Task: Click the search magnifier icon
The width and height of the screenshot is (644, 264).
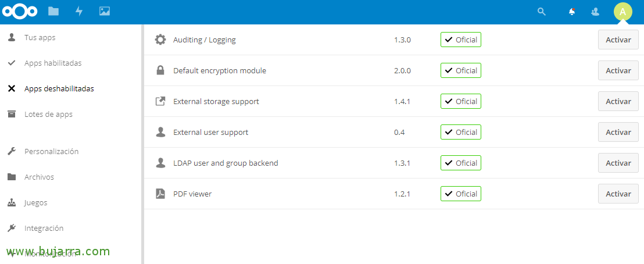Action: click(x=542, y=11)
